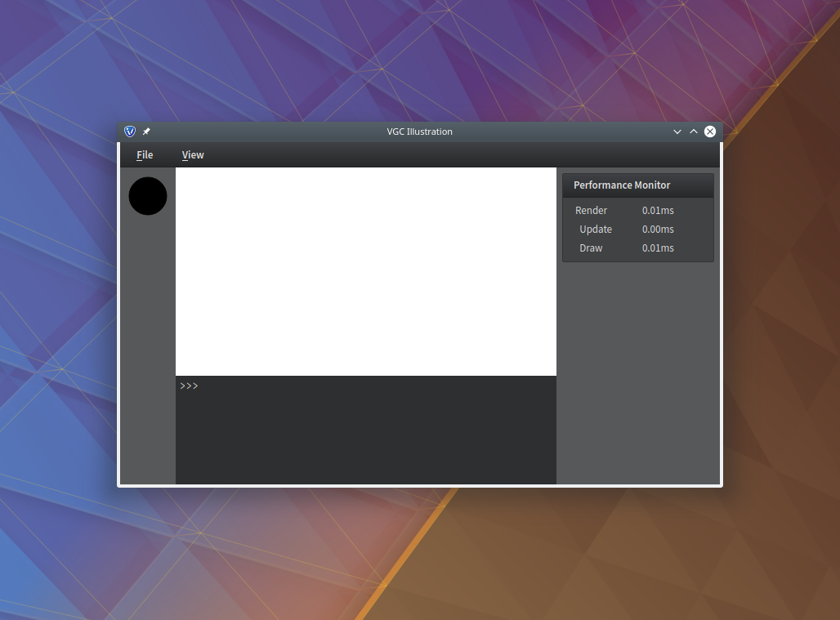Viewport: 840px width, 620px height.
Task: Click the VGC Illustration app icon
Action: tap(130, 132)
